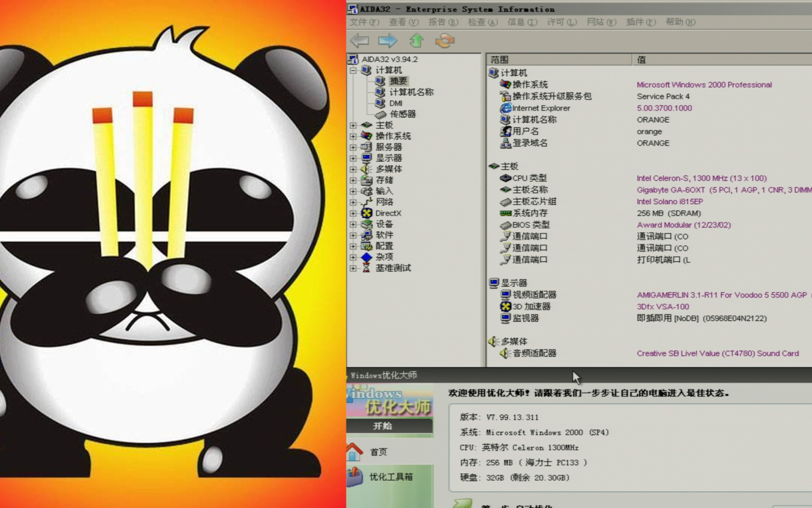The width and height of the screenshot is (812, 508).
Task: Expand the 服务器 tree node
Action: (x=353, y=147)
